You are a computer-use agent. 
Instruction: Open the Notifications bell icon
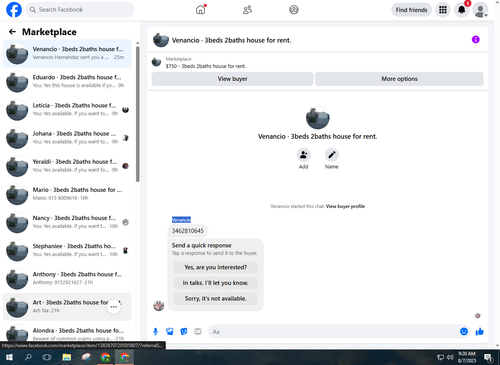pyautogui.click(x=462, y=10)
